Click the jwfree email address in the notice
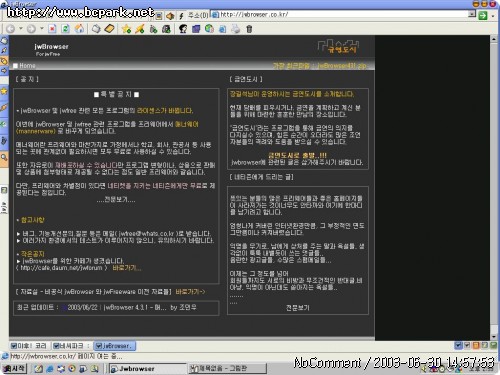Image resolution: width=500 pixels, height=375 pixels. point(147,234)
